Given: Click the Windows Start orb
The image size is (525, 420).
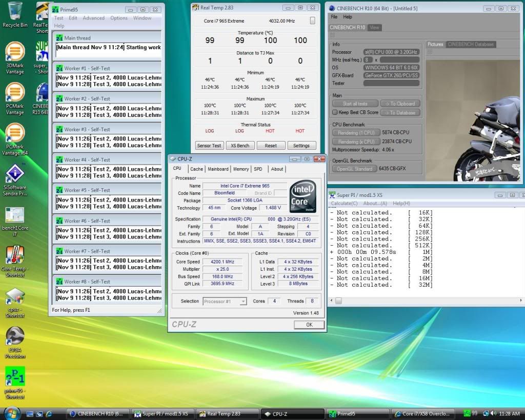Looking at the screenshot, I should pyautogui.click(x=12, y=413).
